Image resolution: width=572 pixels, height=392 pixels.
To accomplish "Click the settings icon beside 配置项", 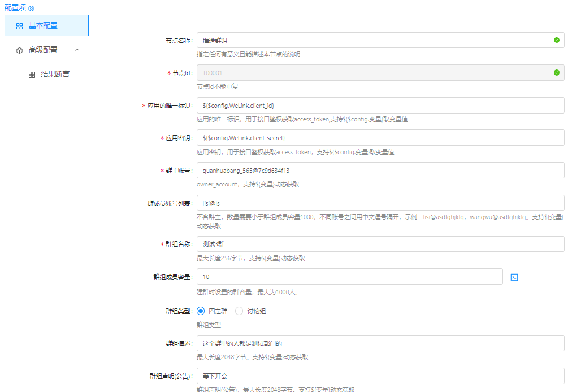I will [x=32, y=8].
